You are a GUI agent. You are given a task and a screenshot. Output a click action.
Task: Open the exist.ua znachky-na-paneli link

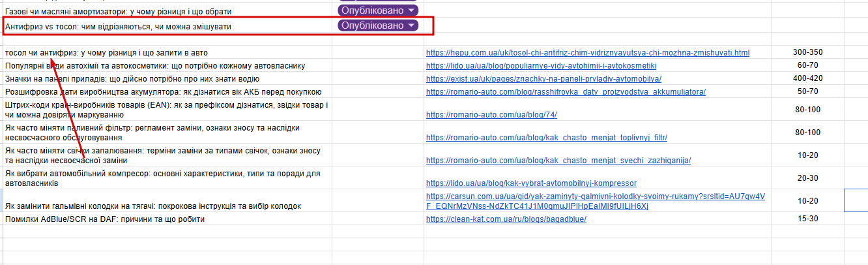pos(543,78)
